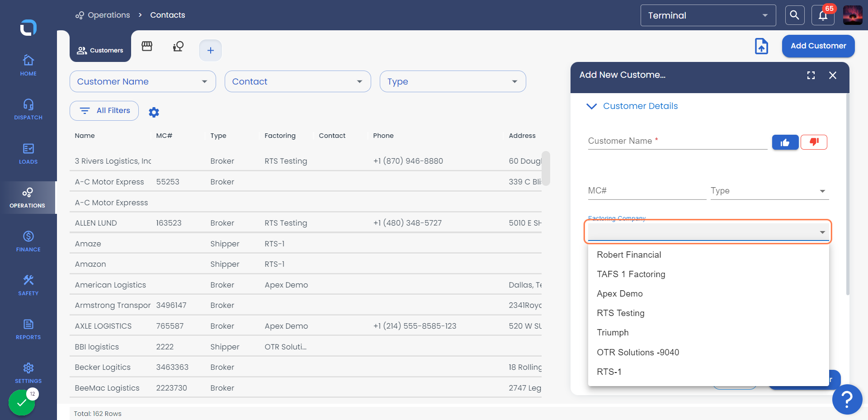Open the help question mark button
This screenshot has width=868, height=420.
847,399
